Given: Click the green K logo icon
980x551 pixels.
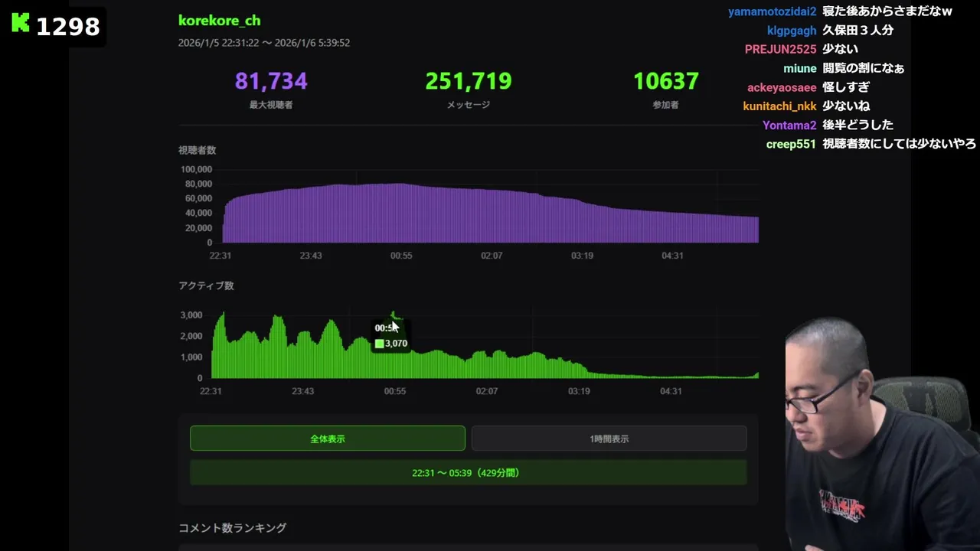Looking at the screenshot, I should tap(21, 23).
